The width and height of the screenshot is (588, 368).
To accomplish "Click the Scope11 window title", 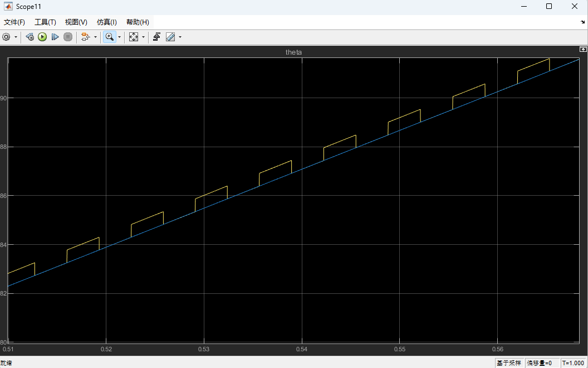I will [x=28, y=6].
